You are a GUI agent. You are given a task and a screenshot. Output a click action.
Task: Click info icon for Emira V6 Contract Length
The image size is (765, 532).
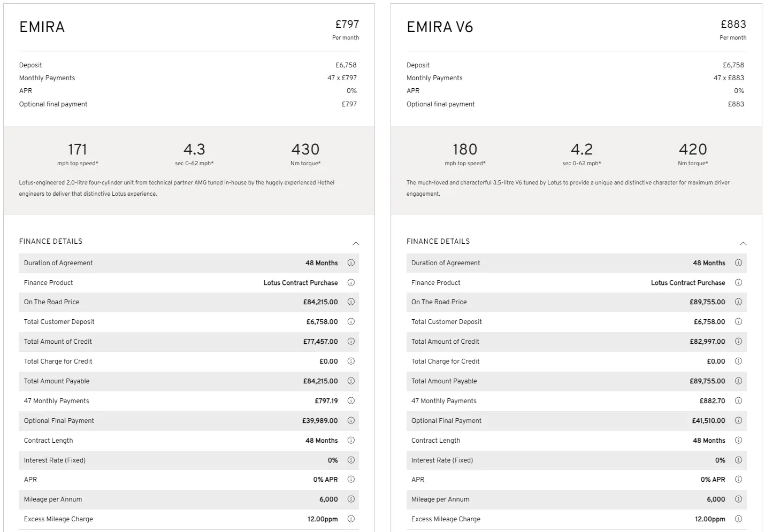[738, 440]
